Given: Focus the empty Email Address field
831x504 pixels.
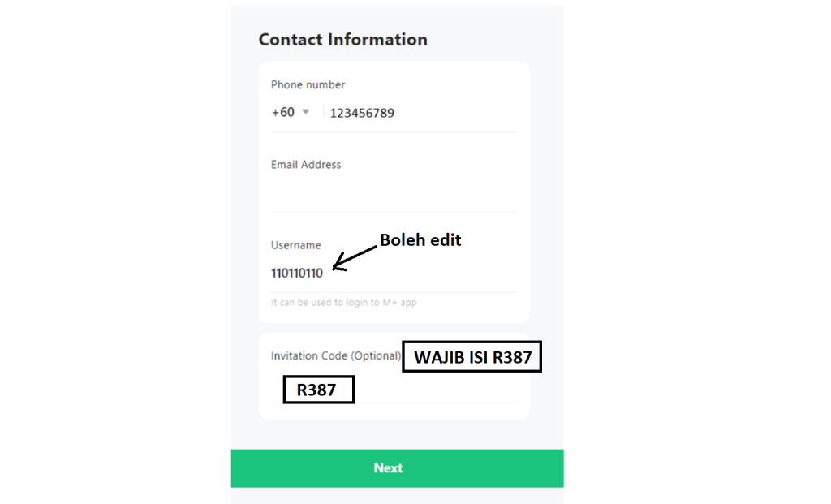Looking at the screenshot, I should (x=393, y=195).
